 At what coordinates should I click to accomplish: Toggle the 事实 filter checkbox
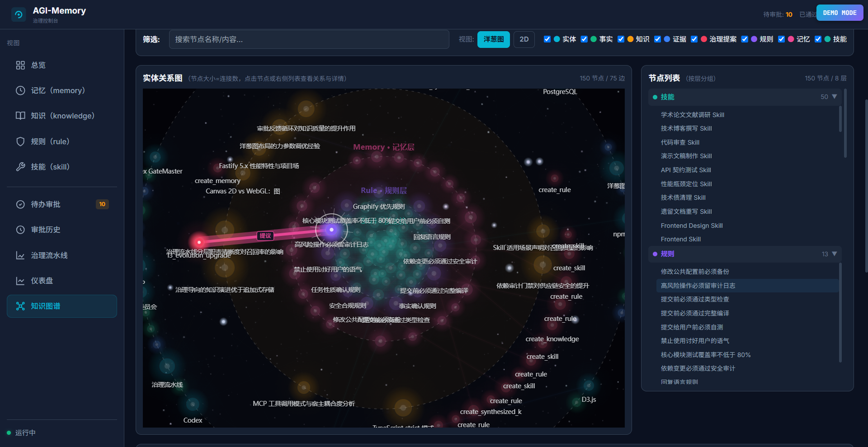tap(584, 39)
